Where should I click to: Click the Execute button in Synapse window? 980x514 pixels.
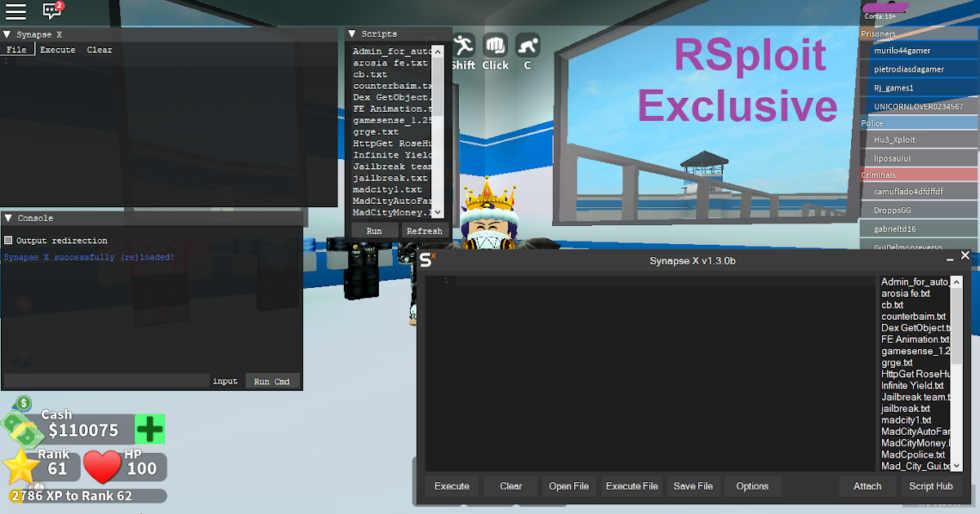tap(452, 486)
